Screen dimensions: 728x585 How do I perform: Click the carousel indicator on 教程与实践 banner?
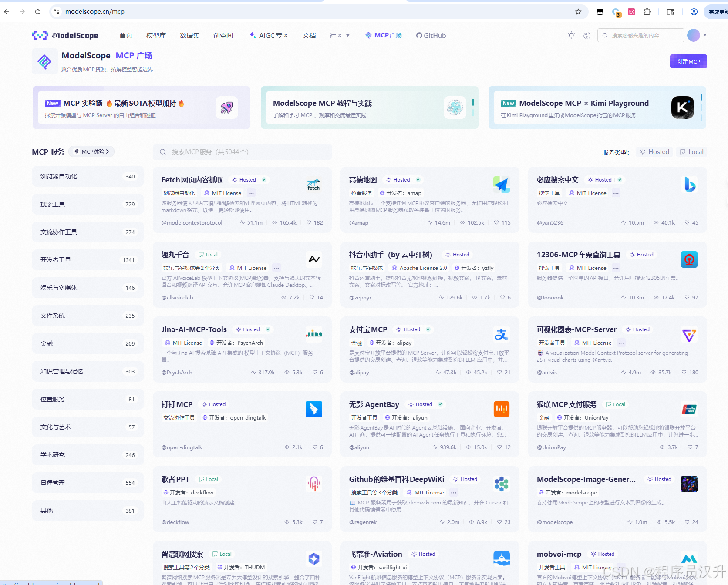[x=473, y=108]
